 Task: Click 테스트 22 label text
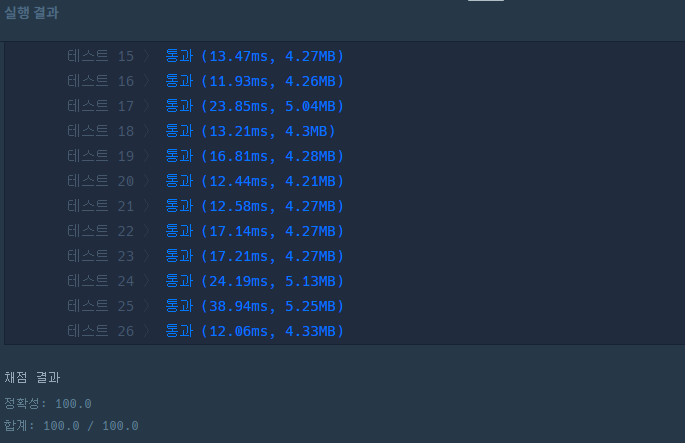pos(100,231)
